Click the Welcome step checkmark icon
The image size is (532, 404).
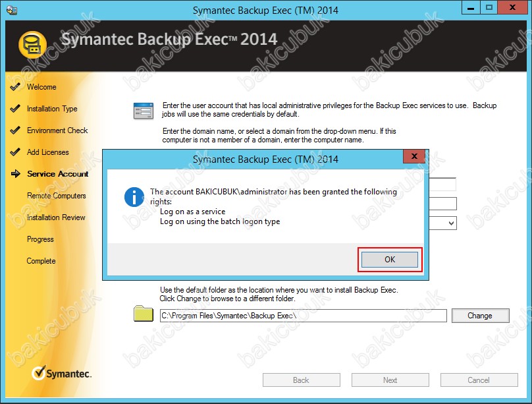point(15,86)
